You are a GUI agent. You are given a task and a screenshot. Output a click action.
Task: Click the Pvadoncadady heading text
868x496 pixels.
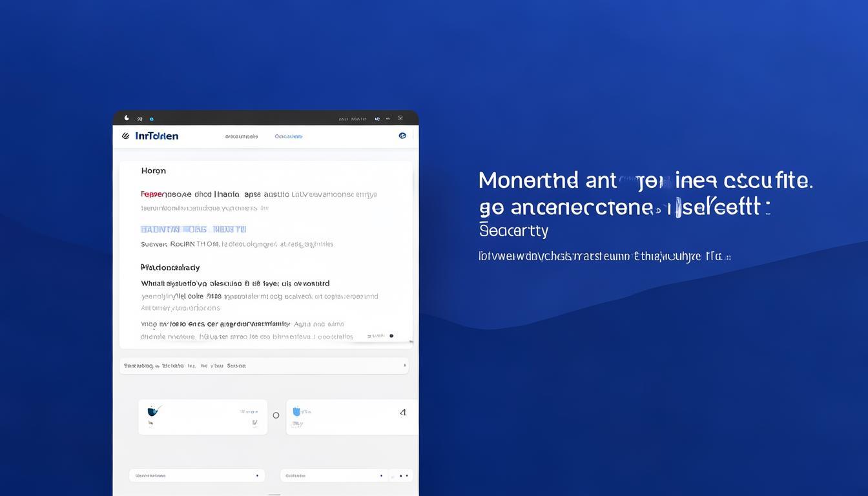pos(170,267)
